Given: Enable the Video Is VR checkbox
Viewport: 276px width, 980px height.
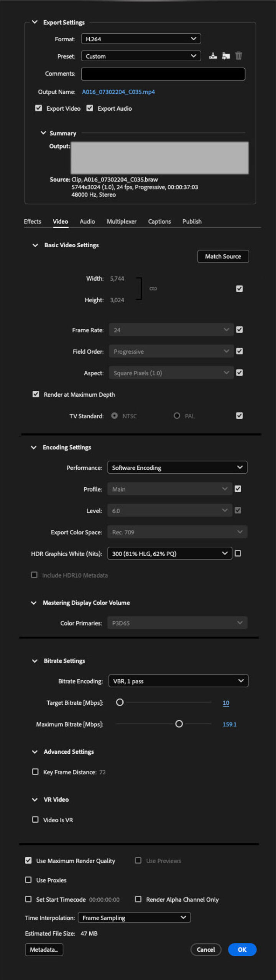Looking at the screenshot, I should pyautogui.click(x=35, y=819).
